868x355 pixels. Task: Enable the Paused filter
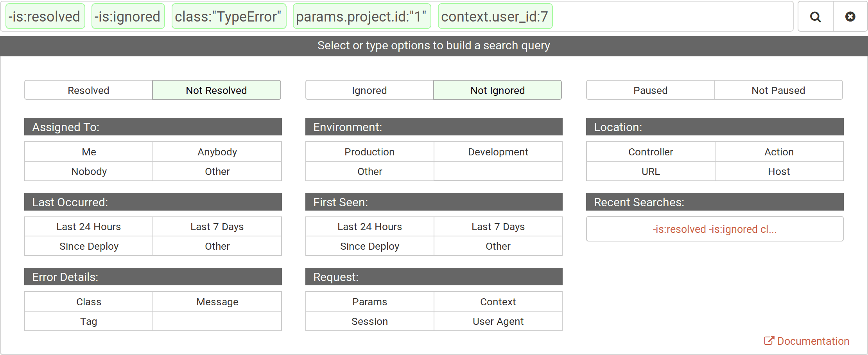[x=650, y=90]
